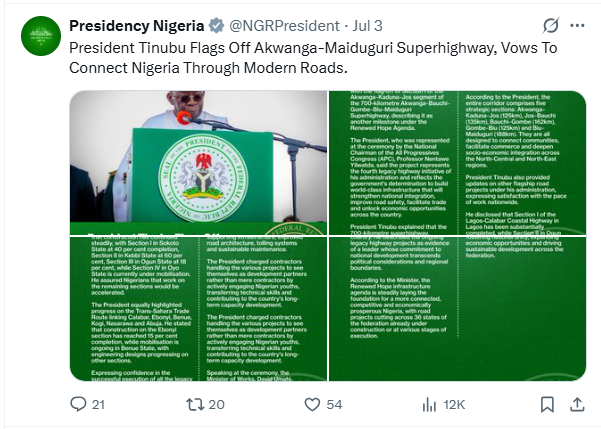Click the tweet text about Akwanga-Maiduguri Superhighway
The width and height of the screenshot is (601, 429).
pyautogui.click(x=313, y=58)
